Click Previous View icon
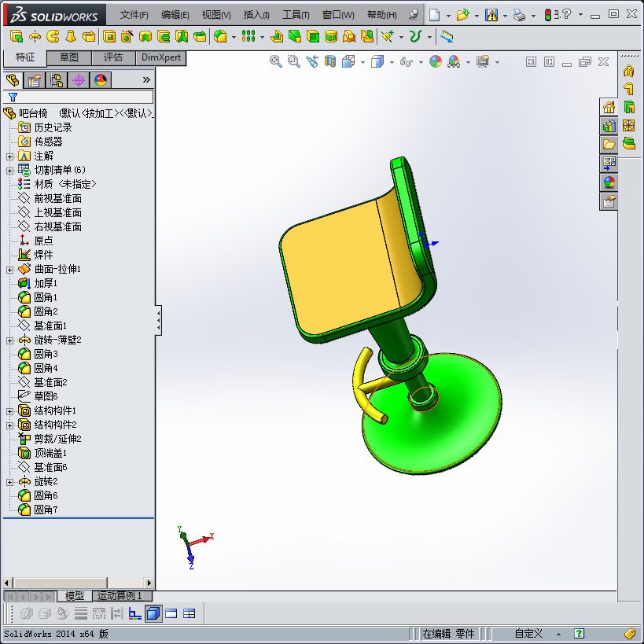The width and height of the screenshot is (644, 644). (x=312, y=61)
